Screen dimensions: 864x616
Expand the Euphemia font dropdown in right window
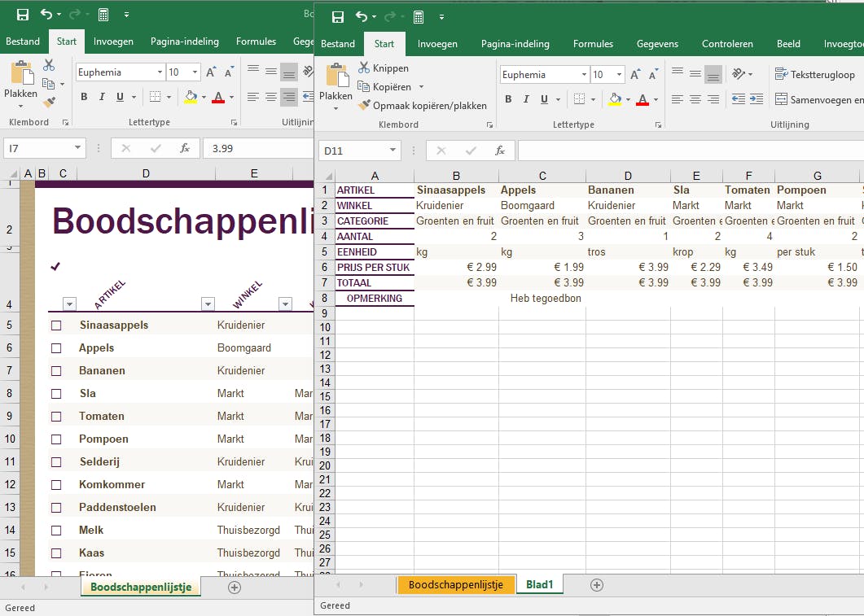coord(584,75)
